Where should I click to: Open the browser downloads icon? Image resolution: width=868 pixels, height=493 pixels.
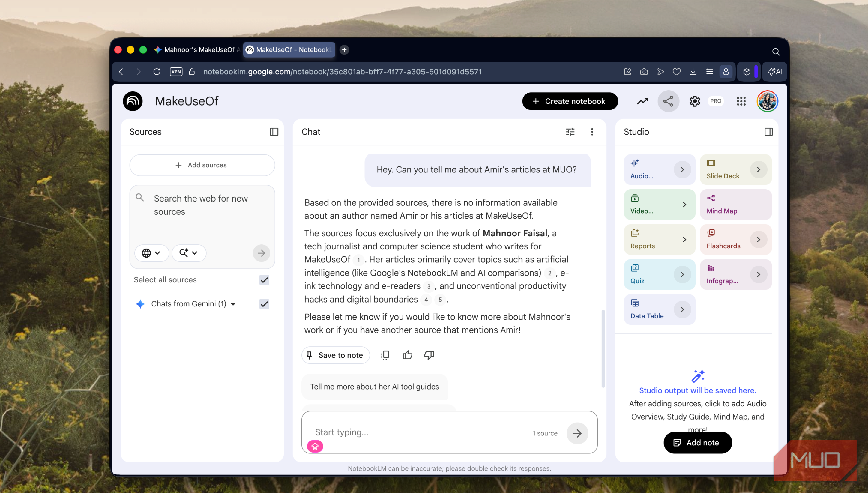[693, 71]
